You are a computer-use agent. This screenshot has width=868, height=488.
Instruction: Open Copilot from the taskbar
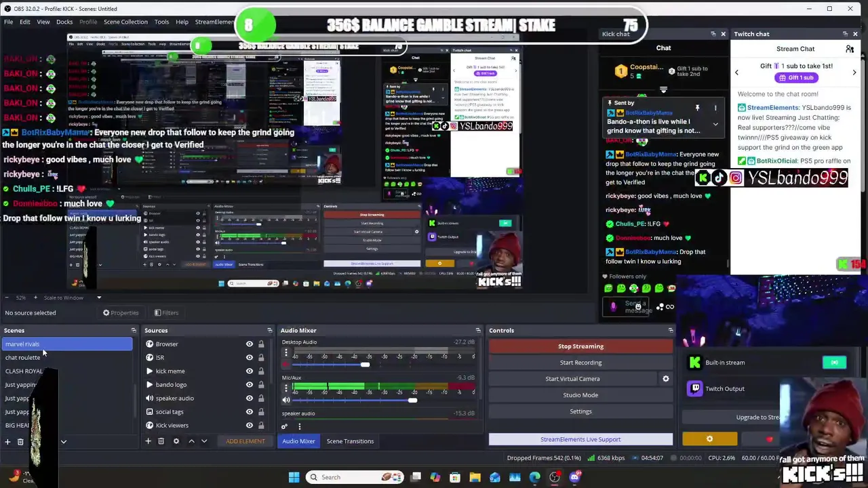coord(435,477)
